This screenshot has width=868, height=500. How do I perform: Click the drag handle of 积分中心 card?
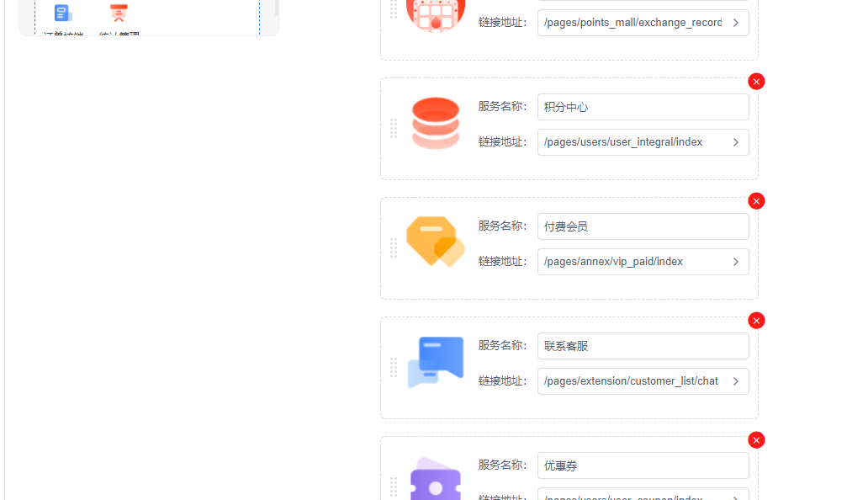click(x=394, y=129)
